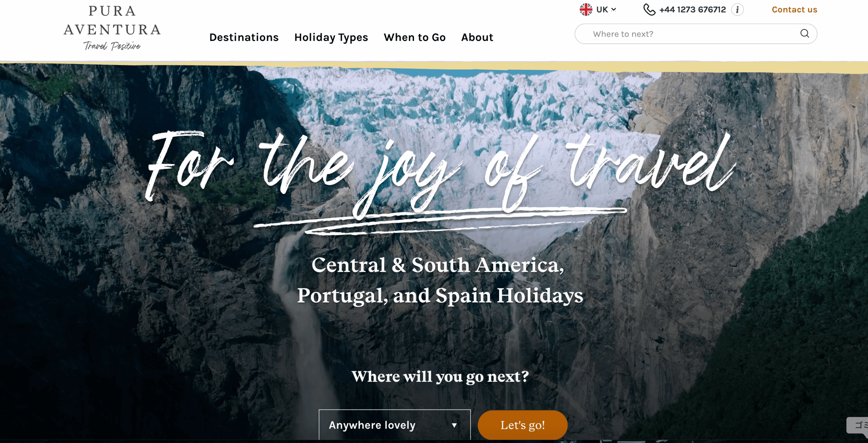Click the Central & South America heading text
868x443 pixels.
(438, 265)
